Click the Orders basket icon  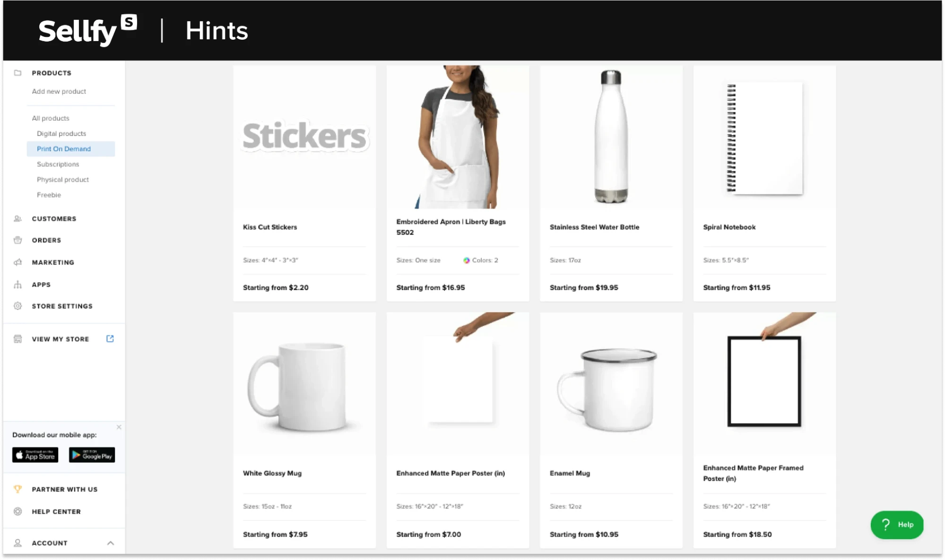(x=18, y=240)
